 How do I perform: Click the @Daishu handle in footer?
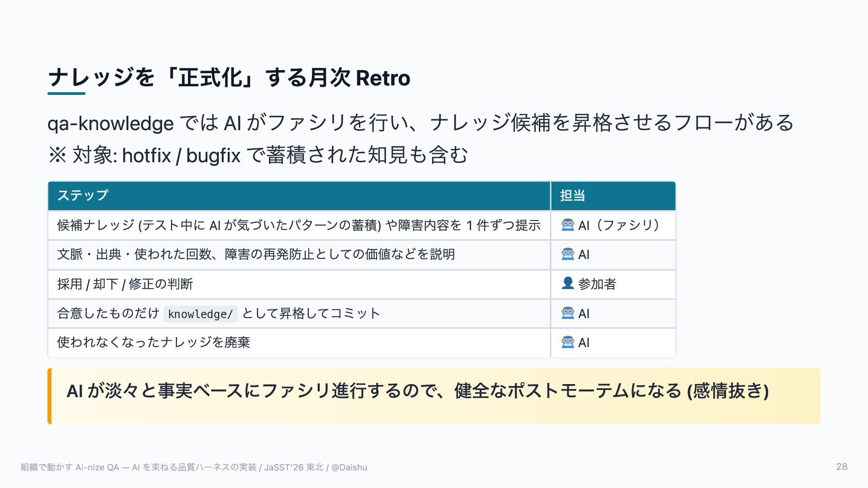tap(349, 467)
